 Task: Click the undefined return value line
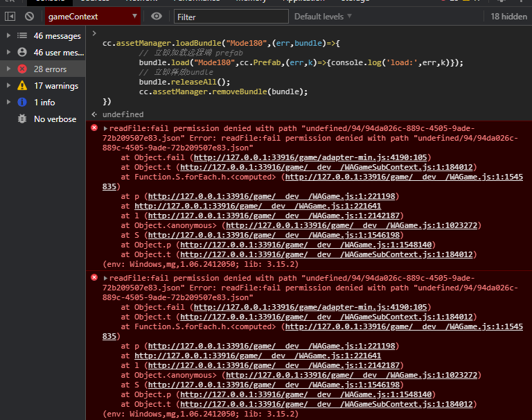123,114
